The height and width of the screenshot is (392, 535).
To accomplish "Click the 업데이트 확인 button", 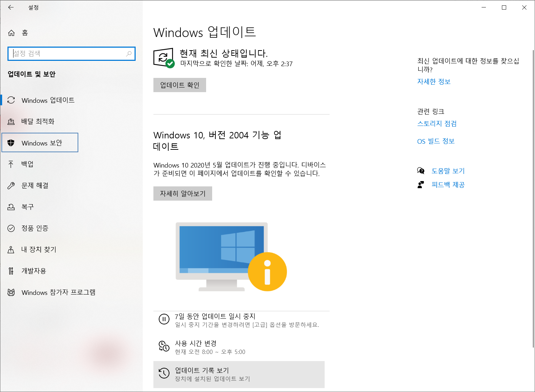I will coord(180,85).
